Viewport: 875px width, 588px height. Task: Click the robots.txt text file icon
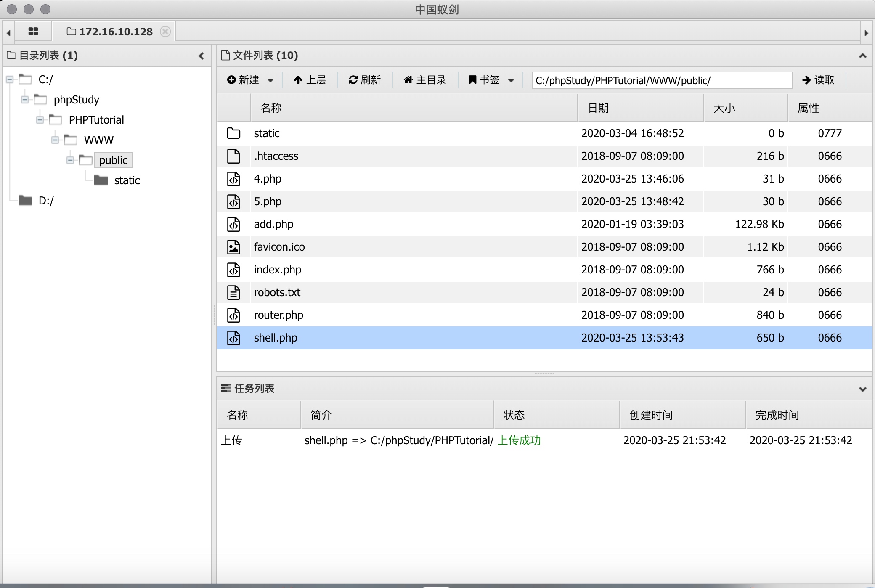[x=233, y=292]
